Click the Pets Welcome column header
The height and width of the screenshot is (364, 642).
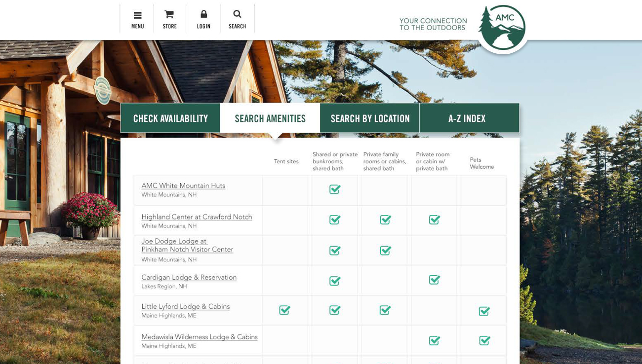[x=481, y=163]
